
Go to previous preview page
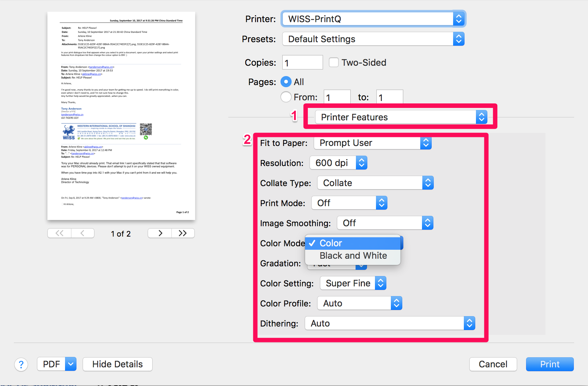(x=82, y=233)
